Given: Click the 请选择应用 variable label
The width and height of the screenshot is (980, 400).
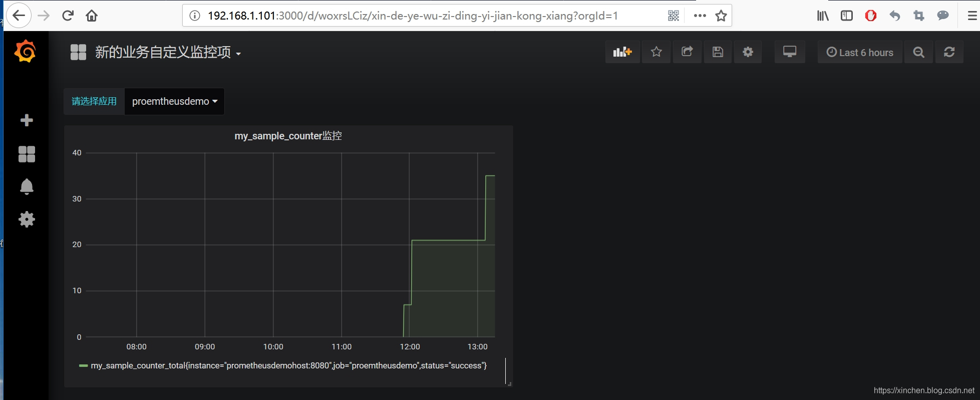Looking at the screenshot, I should (x=94, y=101).
